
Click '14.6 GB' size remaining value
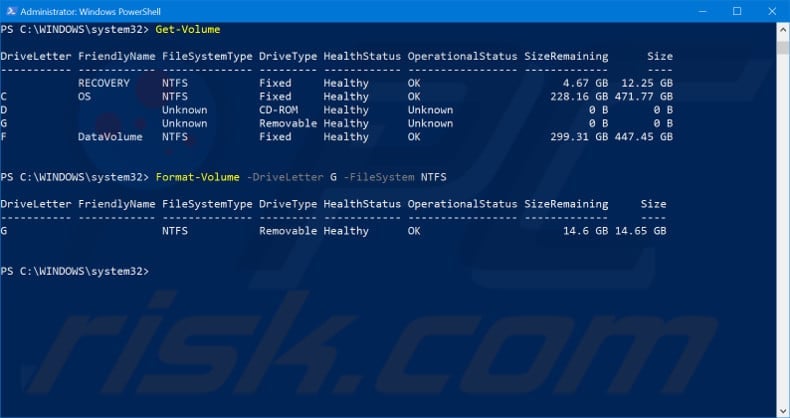tap(585, 231)
